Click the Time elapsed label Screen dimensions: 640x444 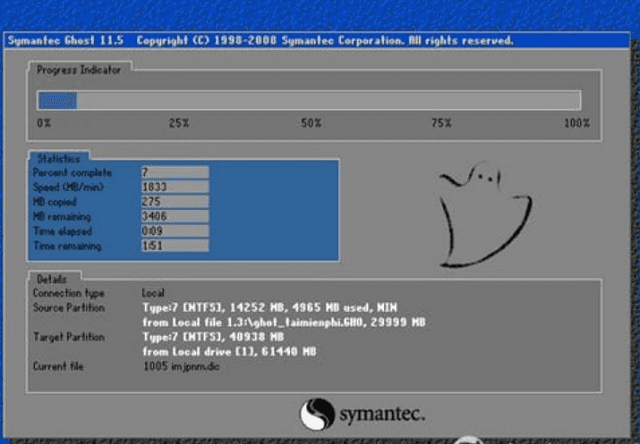(62, 231)
